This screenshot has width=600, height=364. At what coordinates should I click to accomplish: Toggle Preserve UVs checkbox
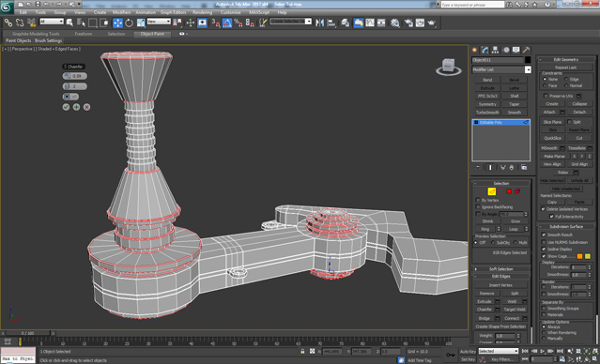(546, 96)
